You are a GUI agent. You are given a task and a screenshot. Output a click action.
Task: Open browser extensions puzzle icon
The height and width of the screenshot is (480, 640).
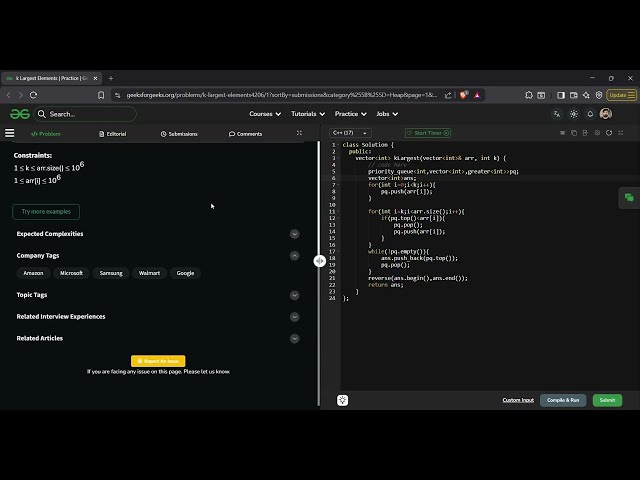click(x=529, y=95)
